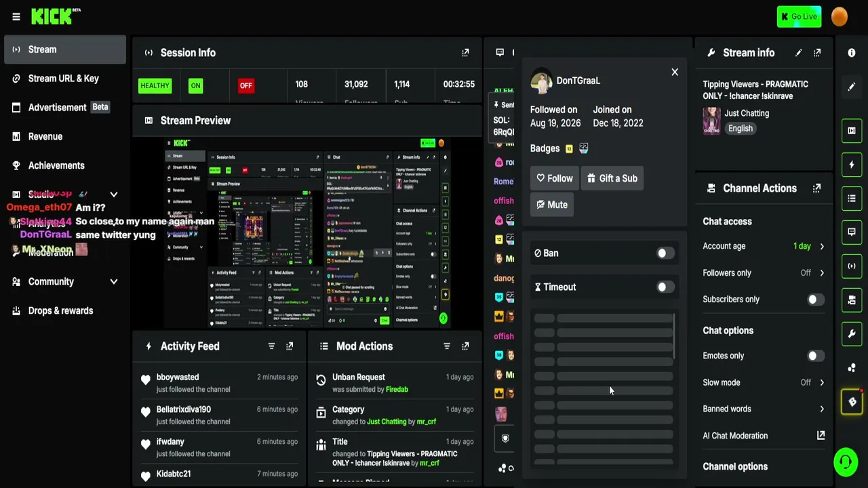
Task: Click the Kick logo
Action: coord(56,16)
